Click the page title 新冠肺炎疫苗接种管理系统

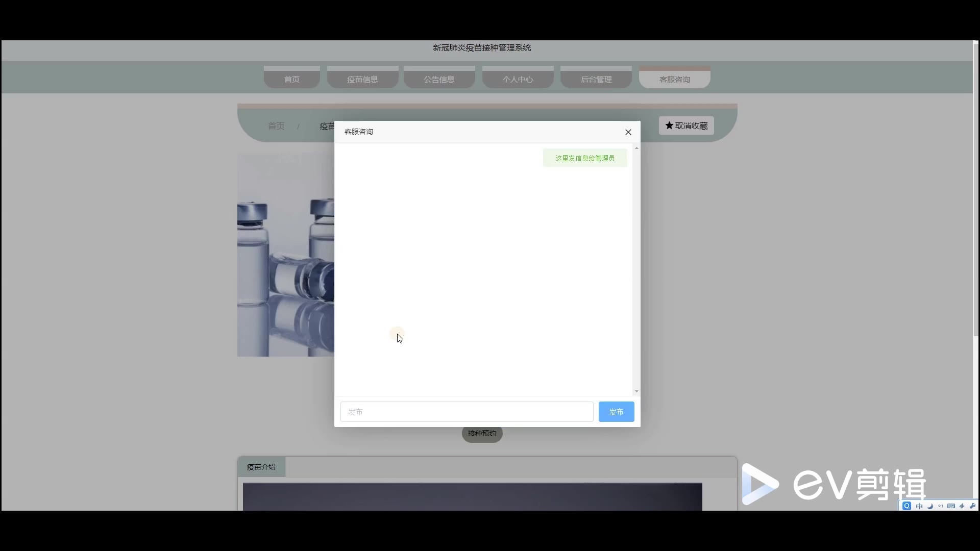pos(482,47)
